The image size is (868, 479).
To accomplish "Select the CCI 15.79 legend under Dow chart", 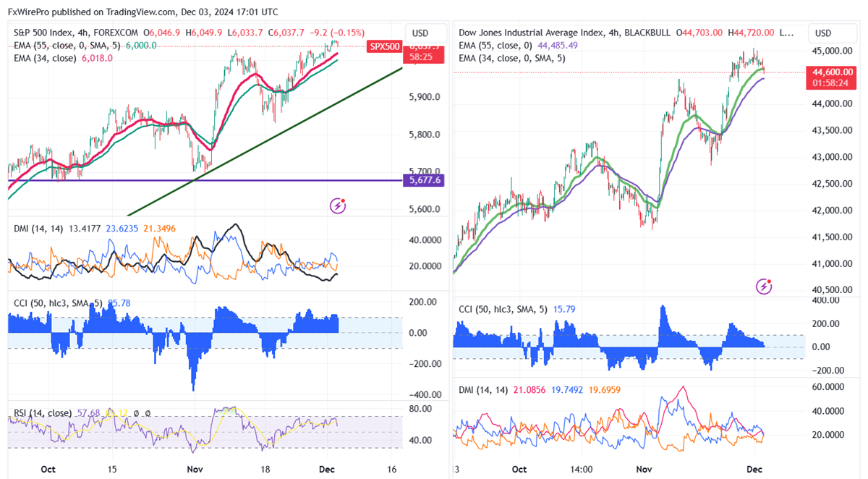I will [516, 309].
